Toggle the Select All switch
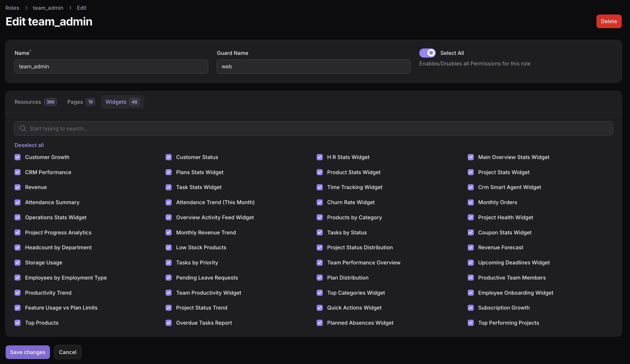Screen dimensions: 630x364 [427, 53]
